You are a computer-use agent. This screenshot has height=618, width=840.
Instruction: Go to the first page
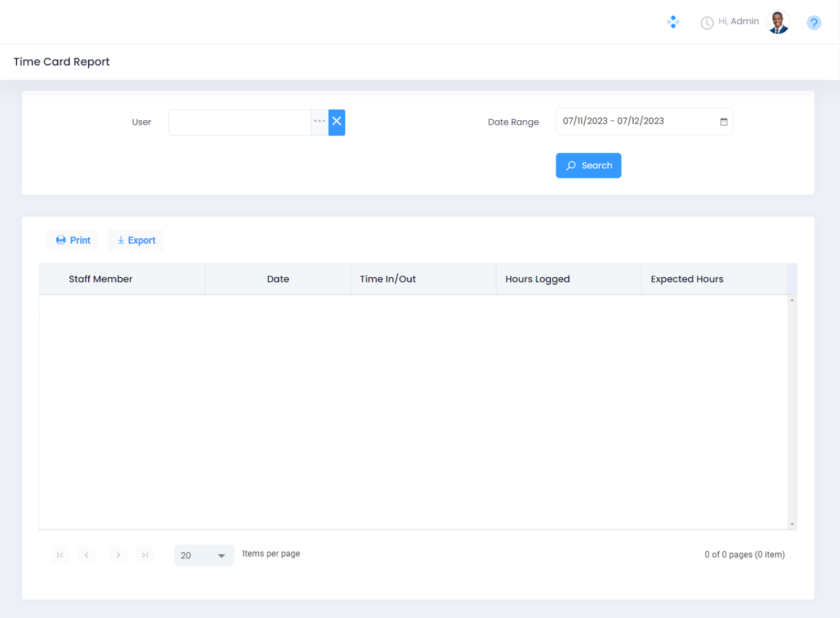tap(60, 555)
